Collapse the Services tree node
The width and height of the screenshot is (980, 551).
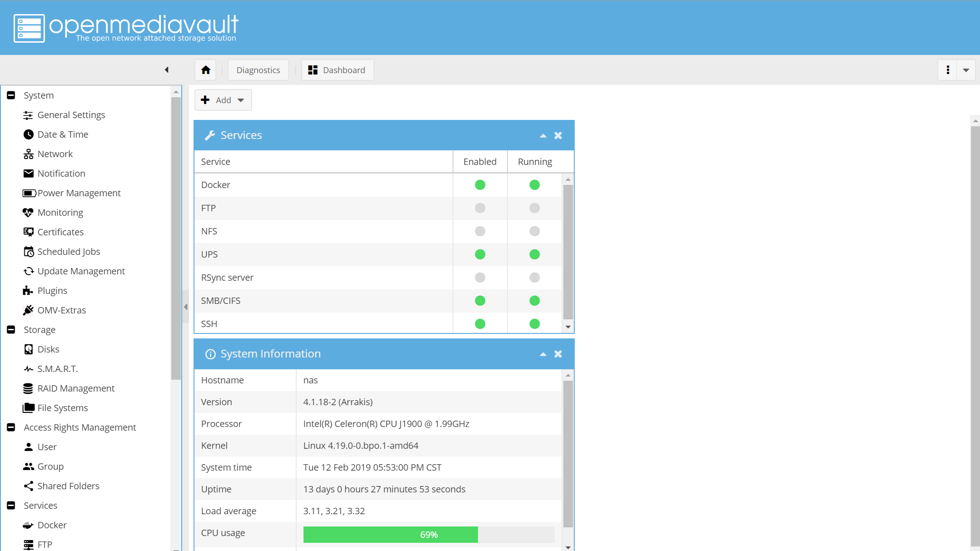click(11, 506)
